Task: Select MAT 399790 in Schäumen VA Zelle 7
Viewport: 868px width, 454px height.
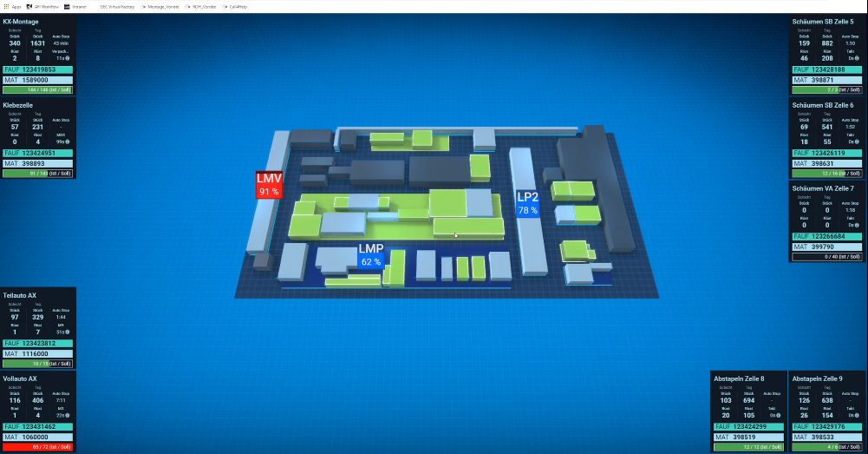Action: point(827,247)
